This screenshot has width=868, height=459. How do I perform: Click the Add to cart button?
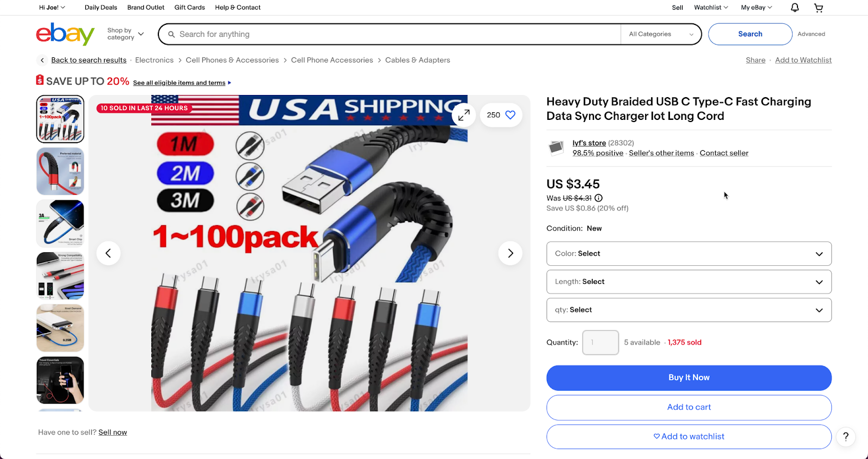689,407
